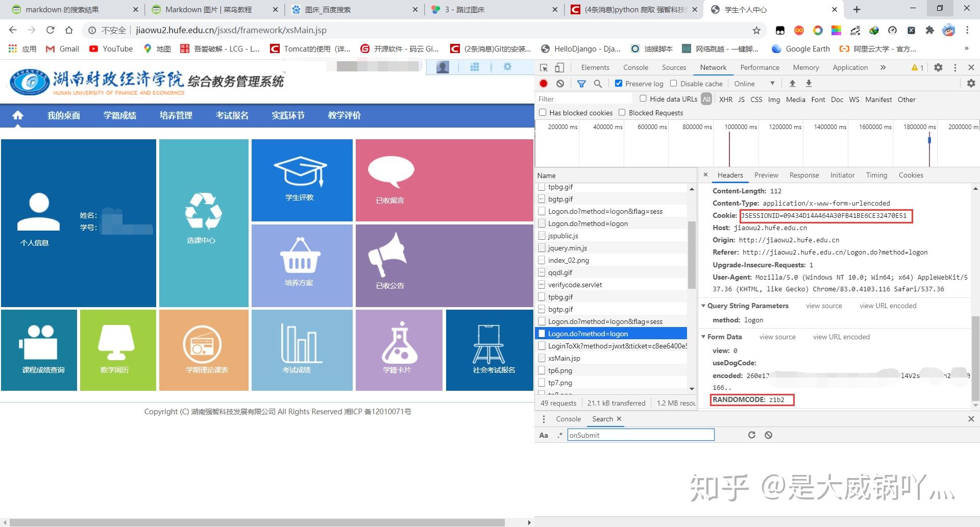Toggle the network filter funnel icon
The height and width of the screenshot is (527, 980).
tap(581, 84)
